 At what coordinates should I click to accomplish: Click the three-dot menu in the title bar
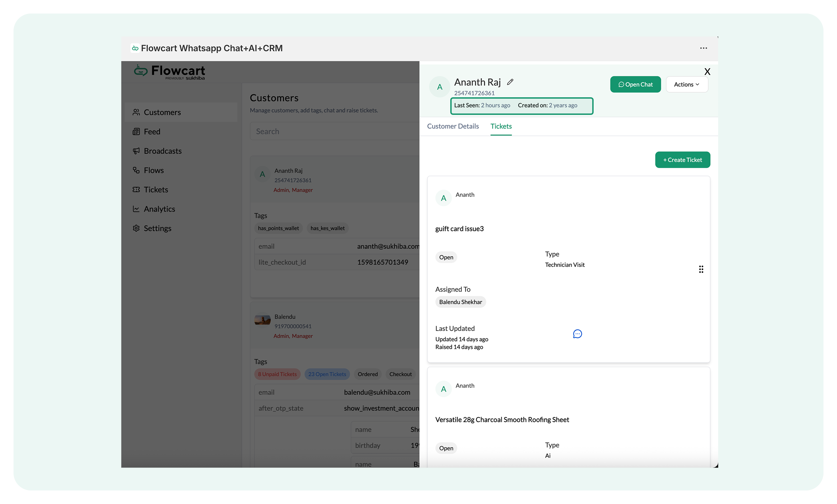[x=703, y=48]
